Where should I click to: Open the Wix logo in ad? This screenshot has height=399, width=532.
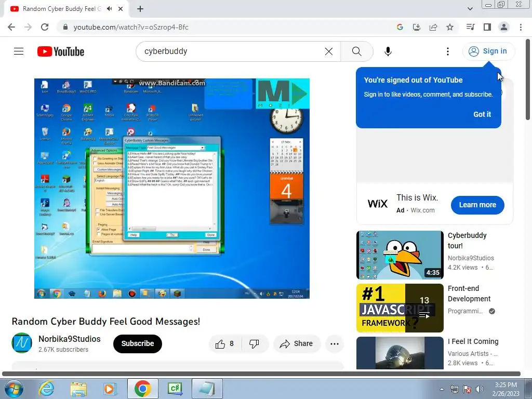tap(377, 204)
